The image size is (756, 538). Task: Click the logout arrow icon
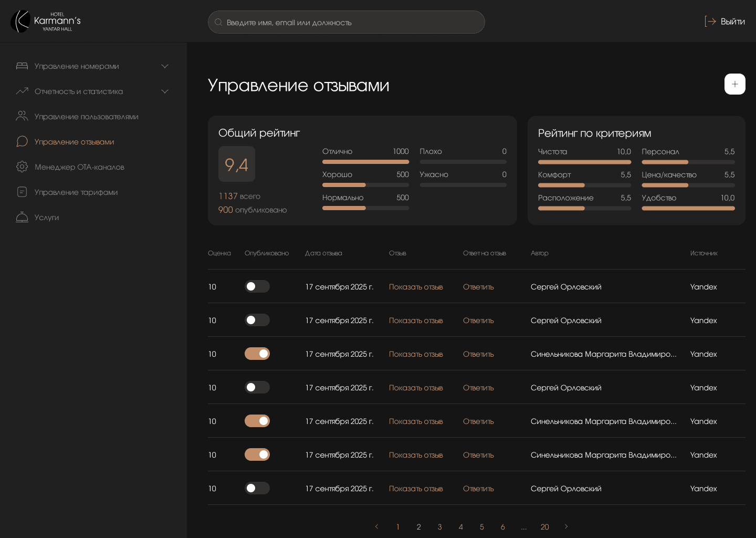pos(710,22)
